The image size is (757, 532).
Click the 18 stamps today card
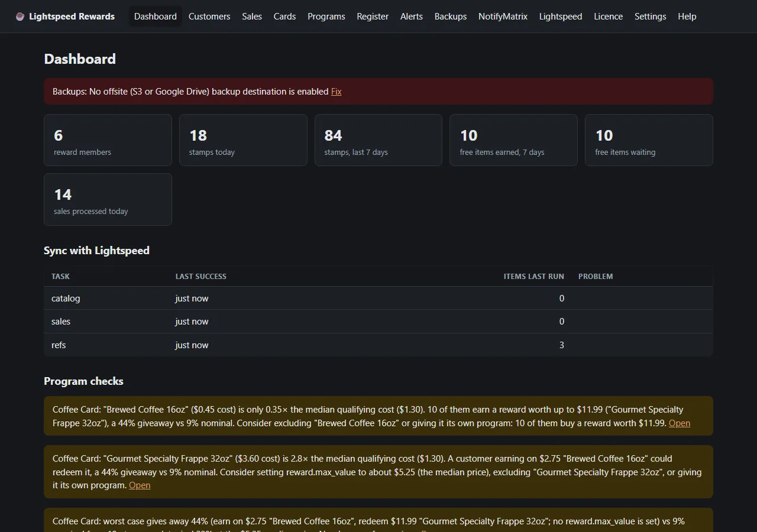coord(243,140)
